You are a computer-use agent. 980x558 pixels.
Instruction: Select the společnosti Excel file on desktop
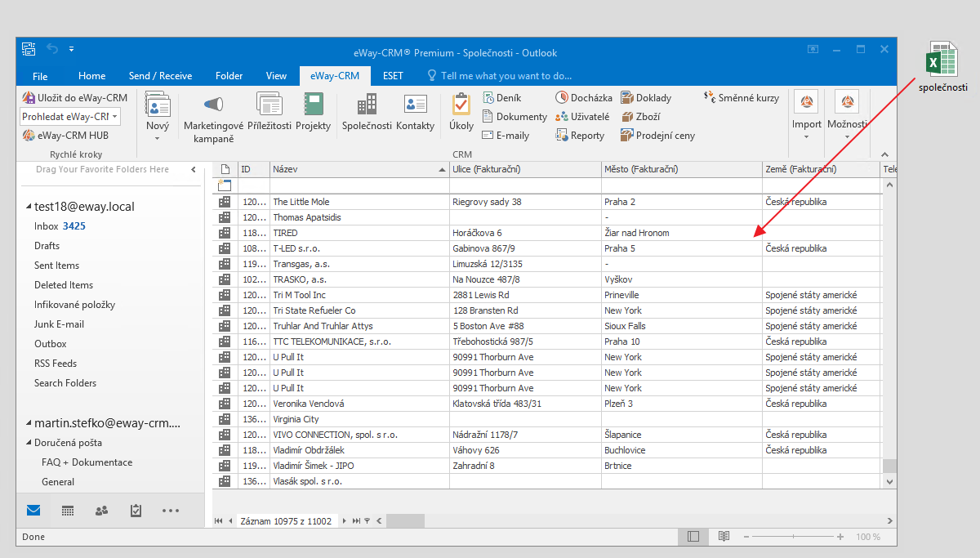(943, 69)
